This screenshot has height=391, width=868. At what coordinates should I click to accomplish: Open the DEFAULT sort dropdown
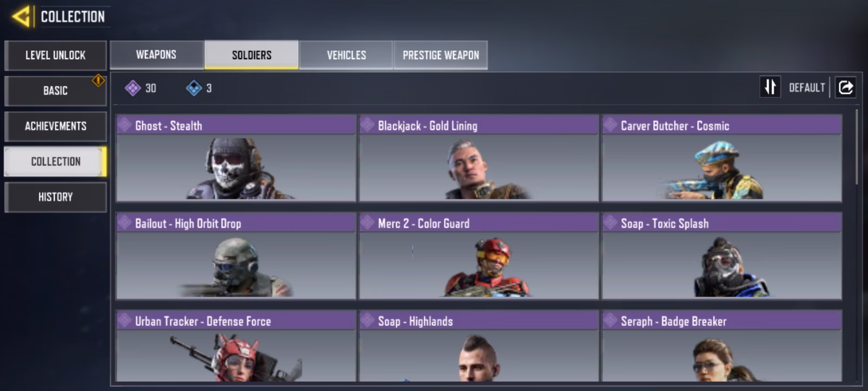pos(807,87)
